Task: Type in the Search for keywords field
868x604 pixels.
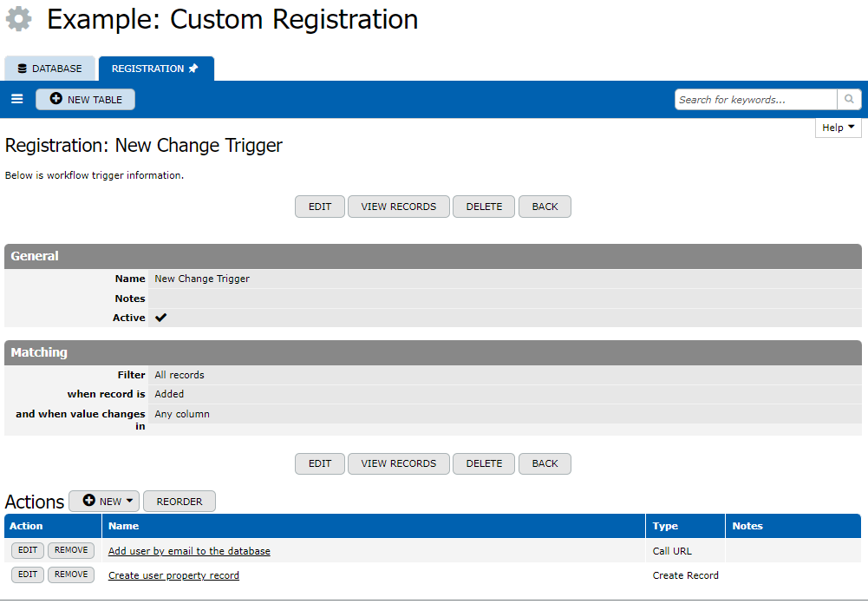Action: [x=755, y=100]
